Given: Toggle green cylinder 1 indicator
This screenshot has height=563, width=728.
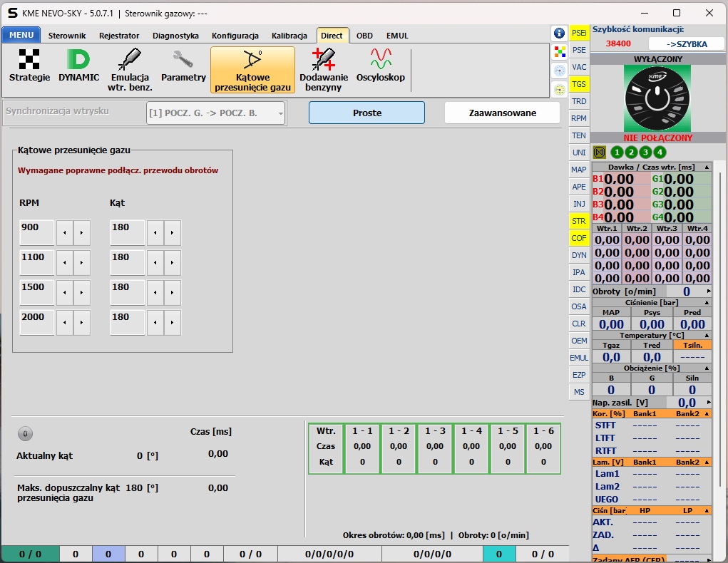Looking at the screenshot, I should [617, 152].
